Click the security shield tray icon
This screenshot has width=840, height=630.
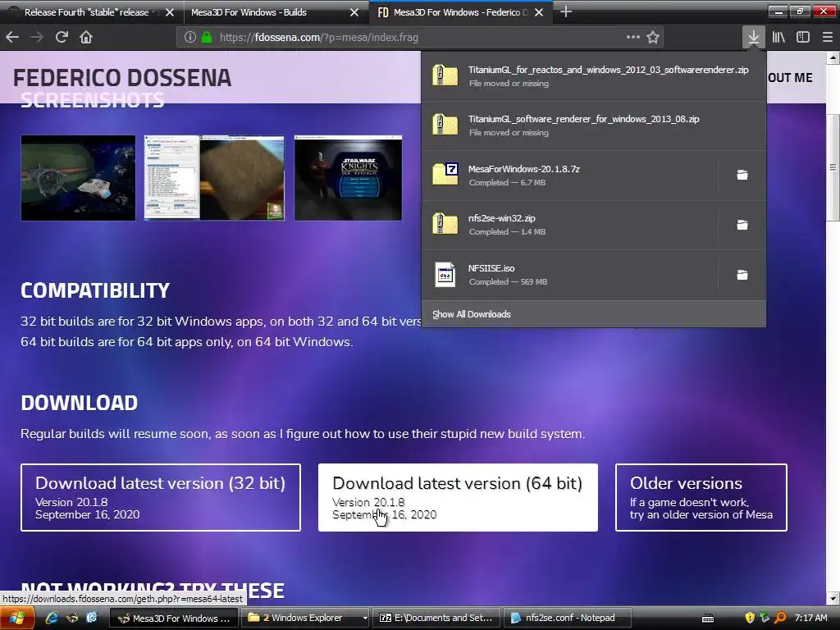[750, 619]
